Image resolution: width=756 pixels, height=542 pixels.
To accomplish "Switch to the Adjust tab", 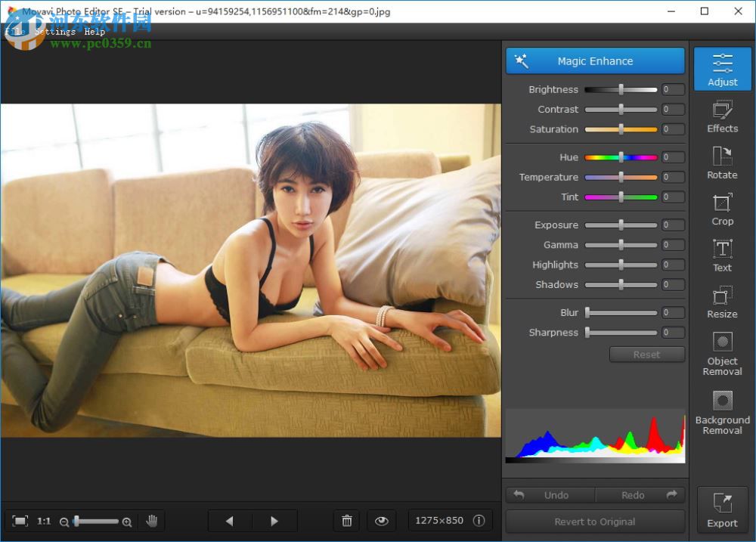I will (721, 68).
